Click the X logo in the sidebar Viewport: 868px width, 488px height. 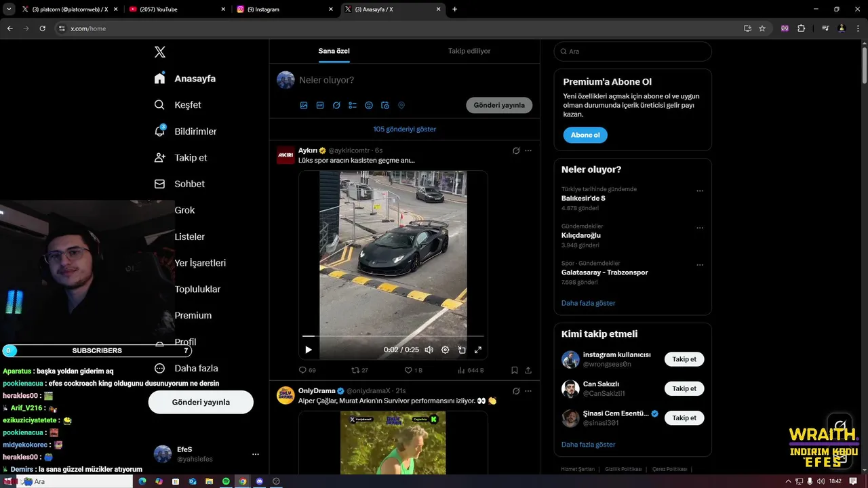(159, 52)
